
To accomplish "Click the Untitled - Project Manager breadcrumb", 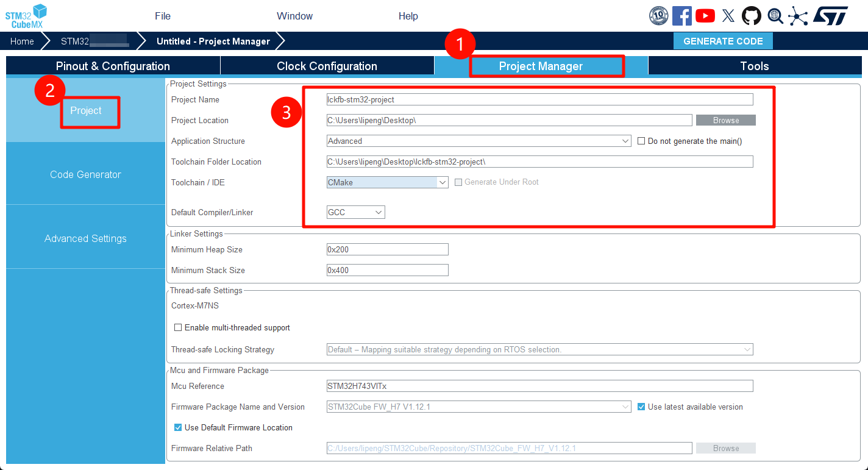I will [213, 41].
